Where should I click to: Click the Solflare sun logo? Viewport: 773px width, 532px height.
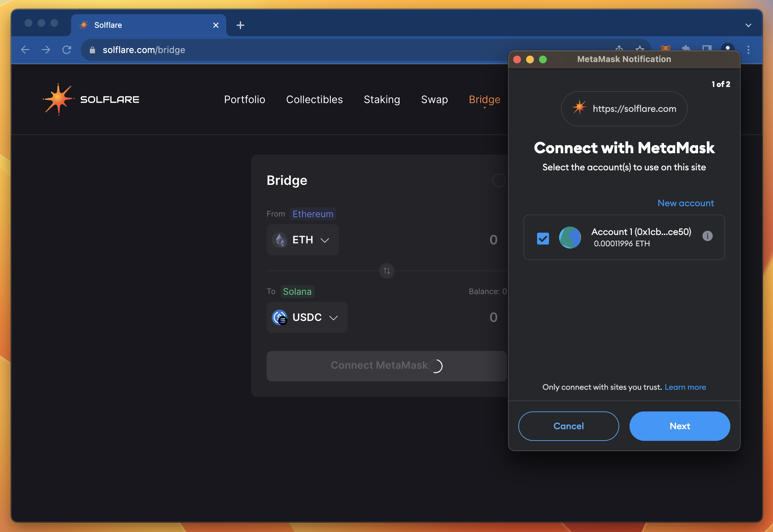pos(58,99)
